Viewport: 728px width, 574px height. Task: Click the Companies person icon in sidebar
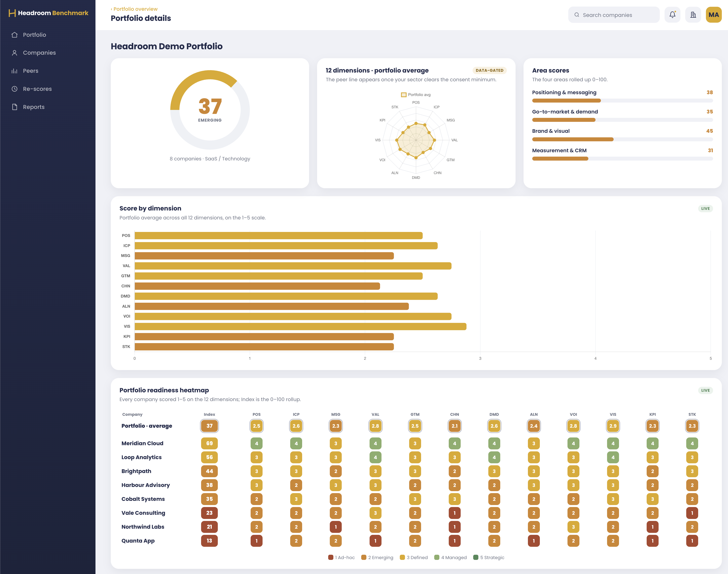click(15, 53)
